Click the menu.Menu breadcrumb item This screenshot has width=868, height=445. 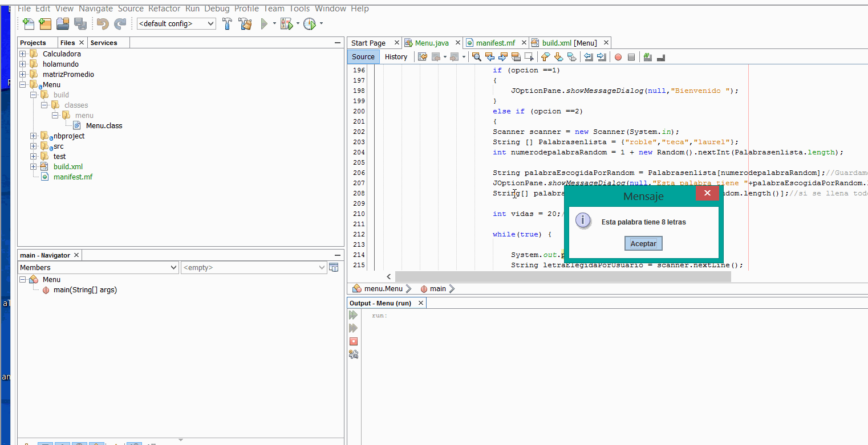tap(383, 289)
